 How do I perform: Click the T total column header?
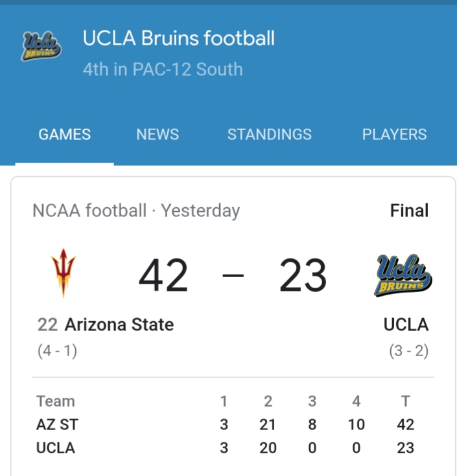[x=405, y=402]
